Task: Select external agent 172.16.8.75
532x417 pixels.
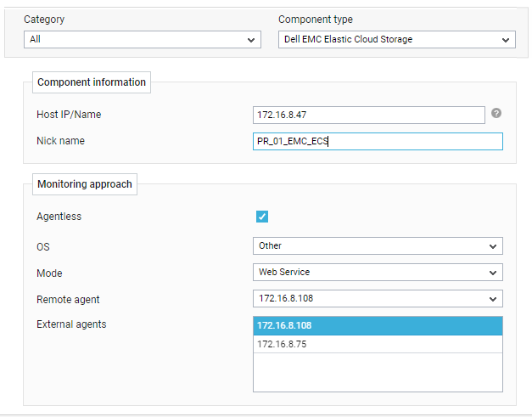Action: pyautogui.click(x=378, y=344)
